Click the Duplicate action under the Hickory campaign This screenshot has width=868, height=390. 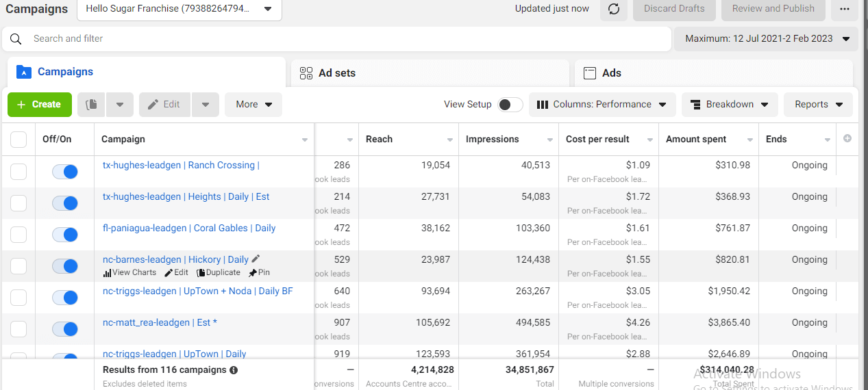pyautogui.click(x=219, y=272)
